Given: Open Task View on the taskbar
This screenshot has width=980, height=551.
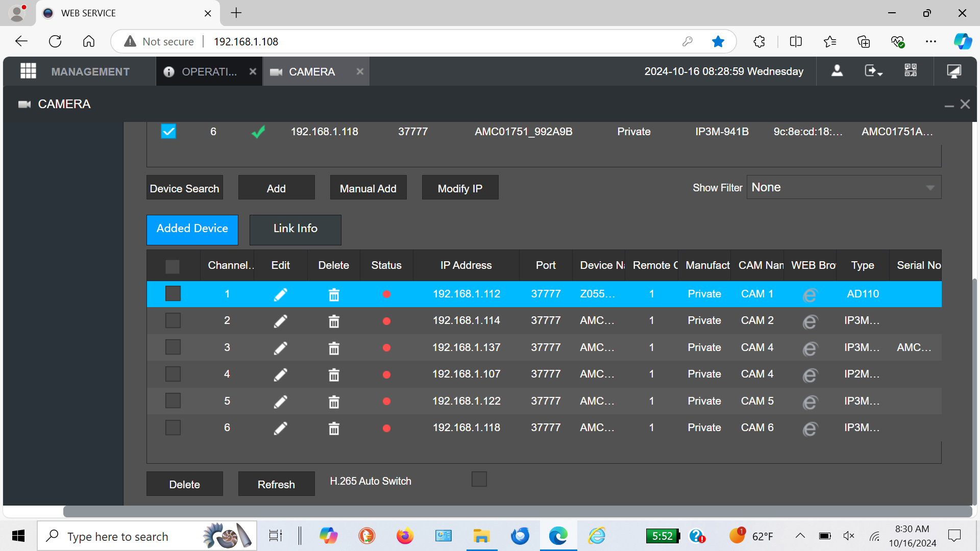Looking at the screenshot, I should (x=276, y=536).
